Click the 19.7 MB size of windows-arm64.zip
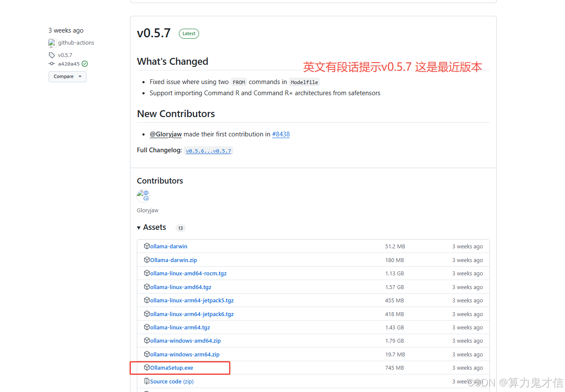The height and width of the screenshot is (392, 565). pos(395,354)
